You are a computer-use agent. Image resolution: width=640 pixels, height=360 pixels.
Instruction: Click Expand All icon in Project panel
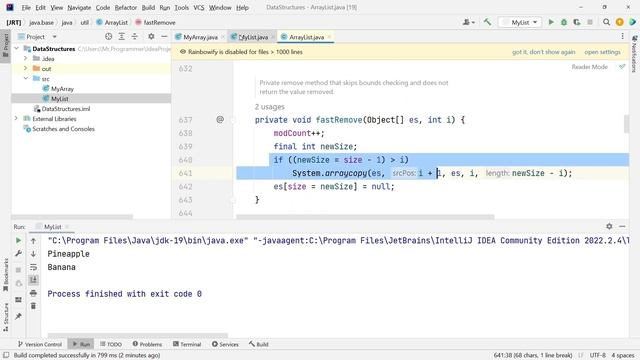click(122, 36)
